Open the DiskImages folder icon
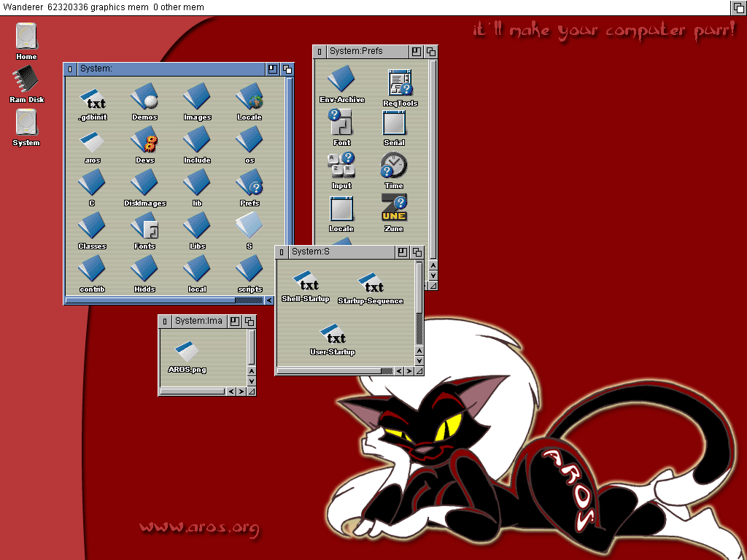 144,183
